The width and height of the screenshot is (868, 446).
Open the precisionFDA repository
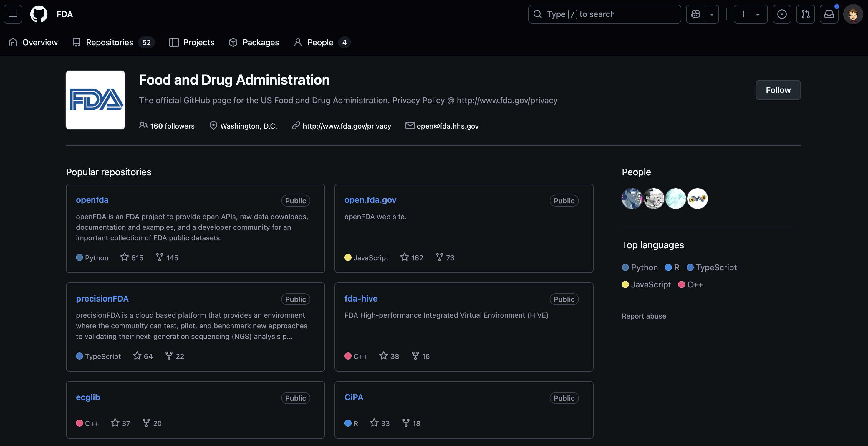102,299
